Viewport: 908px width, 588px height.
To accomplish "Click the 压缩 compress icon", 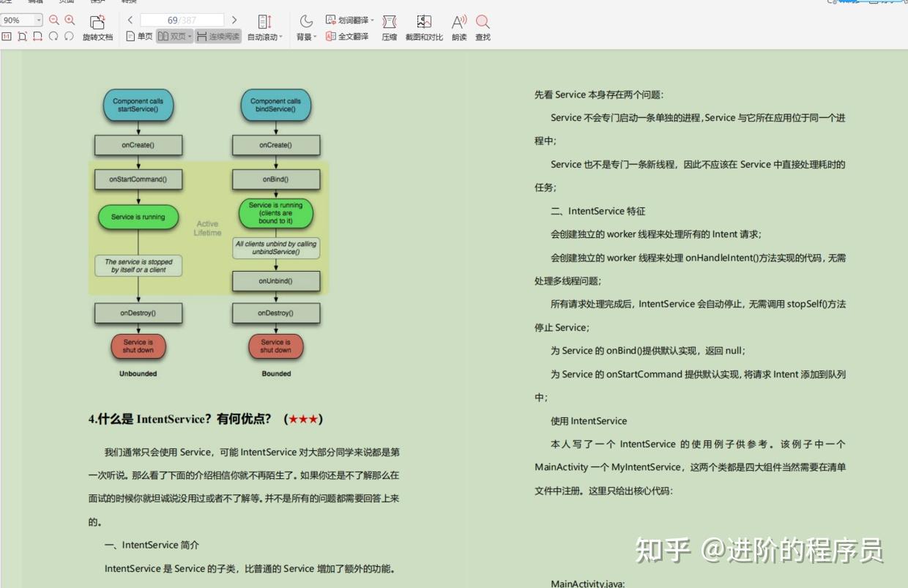I will coord(390,22).
